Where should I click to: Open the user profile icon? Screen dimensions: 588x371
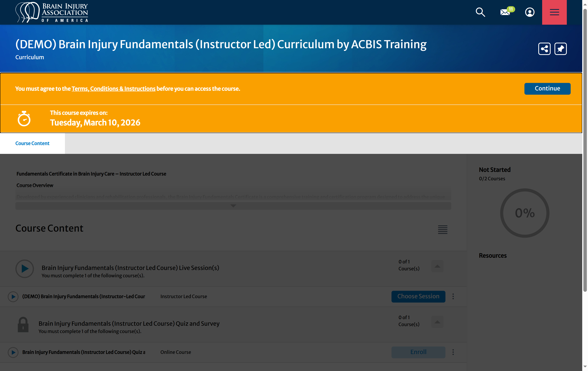coord(530,12)
